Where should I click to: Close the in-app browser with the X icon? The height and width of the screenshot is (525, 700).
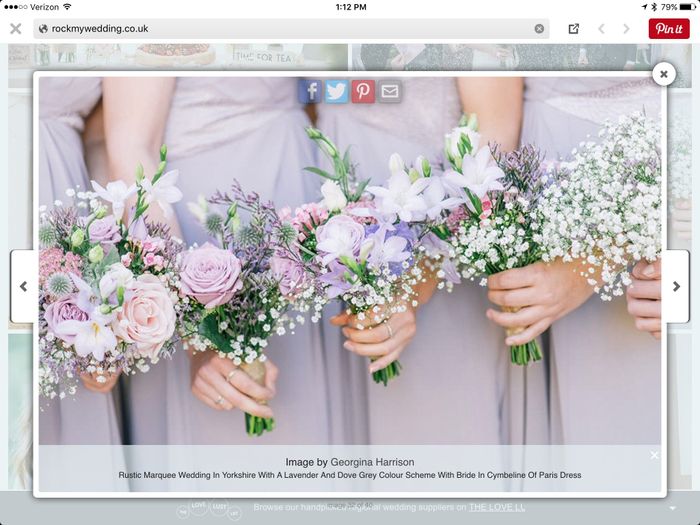[x=16, y=29]
